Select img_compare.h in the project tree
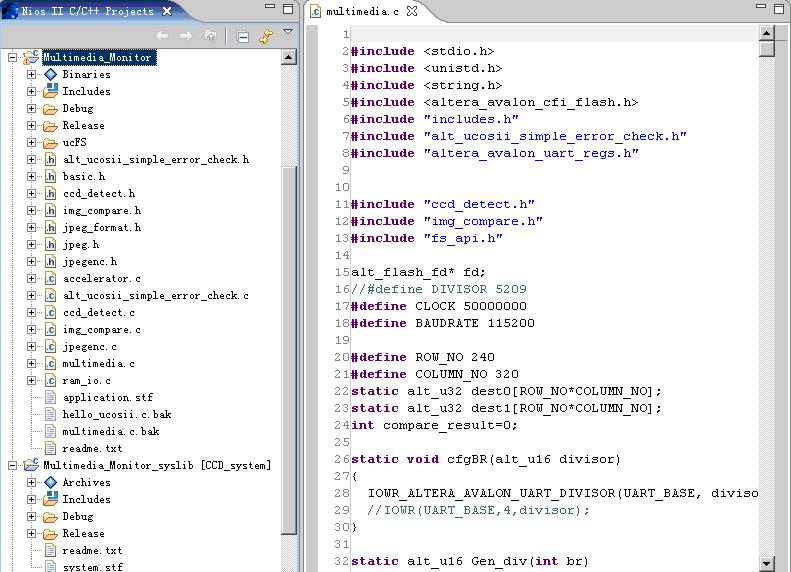 point(102,211)
